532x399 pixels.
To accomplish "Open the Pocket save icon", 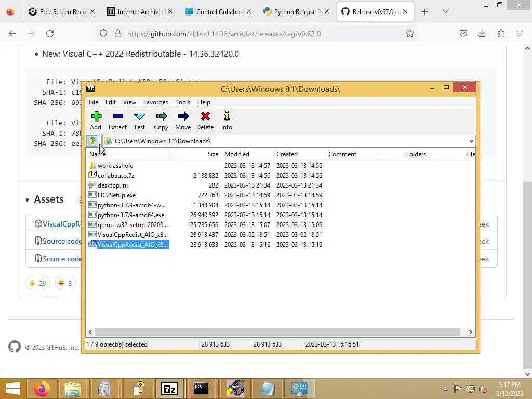I will tap(463, 34).
